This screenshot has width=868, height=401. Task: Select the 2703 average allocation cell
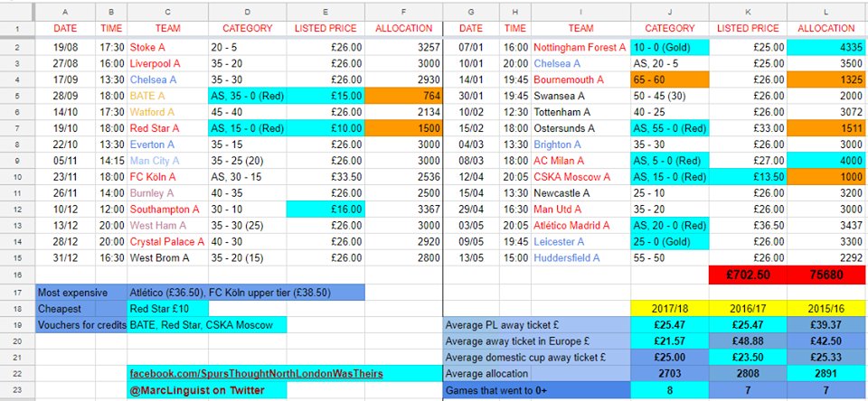[670, 373]
